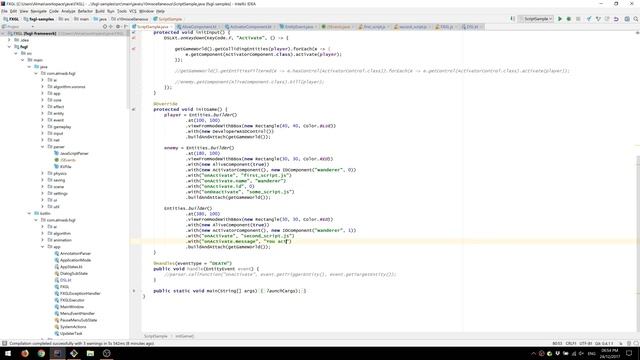
Task: Click the JSEvents class icon in tree
Action: point(56,160)
